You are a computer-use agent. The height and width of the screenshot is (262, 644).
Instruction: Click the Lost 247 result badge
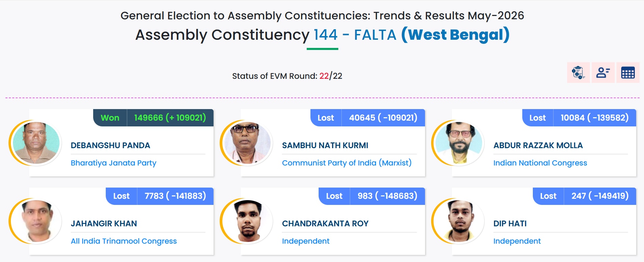(x=584, y=196)
